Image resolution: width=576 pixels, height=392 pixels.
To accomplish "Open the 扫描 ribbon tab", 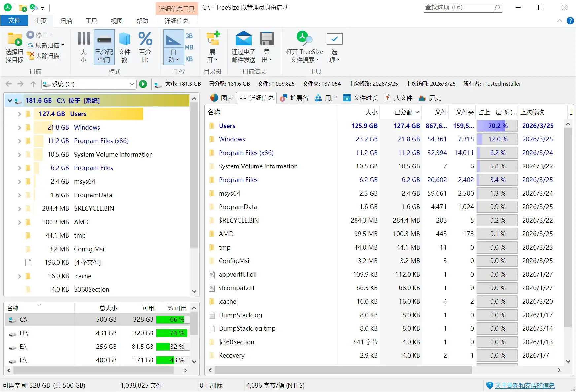I will point(66,21).
